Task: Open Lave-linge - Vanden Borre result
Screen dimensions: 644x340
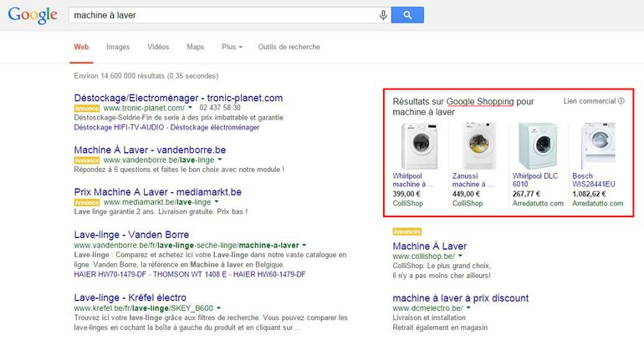Action: (131, 235)
